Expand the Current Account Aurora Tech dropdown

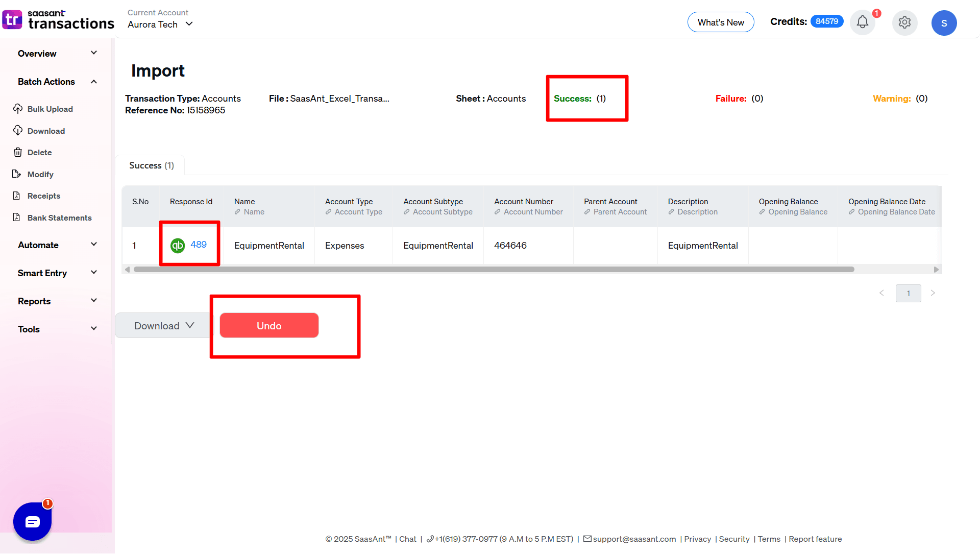160,25
